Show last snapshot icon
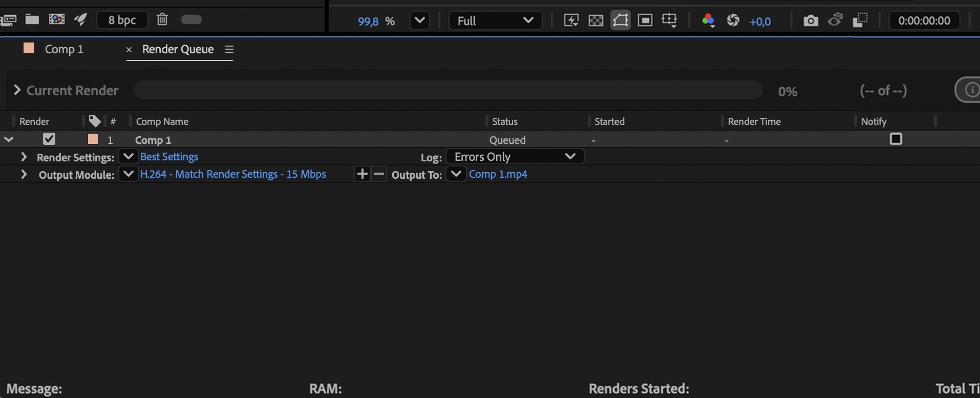Viewport: 980px width, 398px height. click(x=836, y=20)
